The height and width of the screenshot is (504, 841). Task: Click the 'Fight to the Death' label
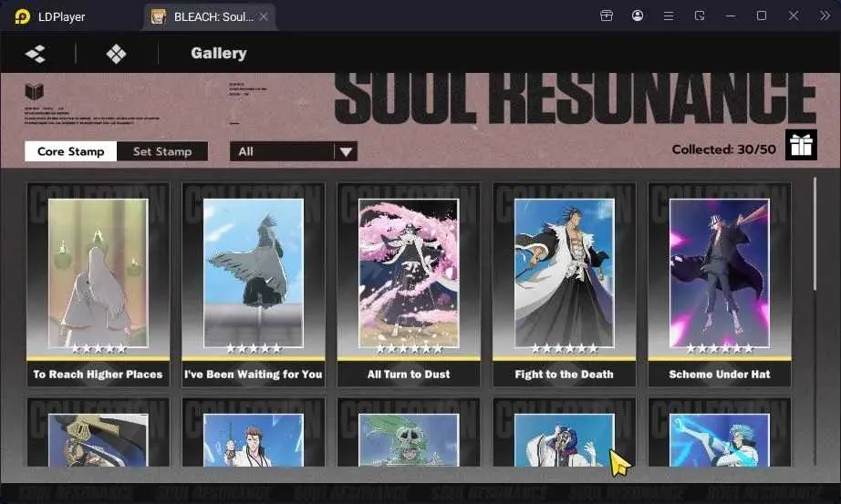[x=565, y=375]
